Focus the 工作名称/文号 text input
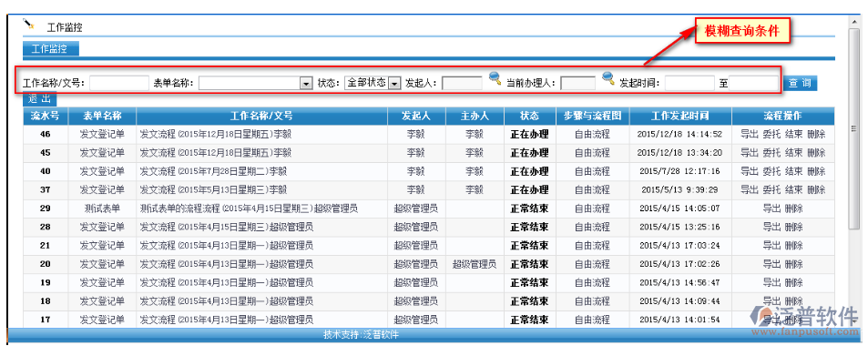The height and width of the screenshot is (346, 868). (x=119, y=83)
